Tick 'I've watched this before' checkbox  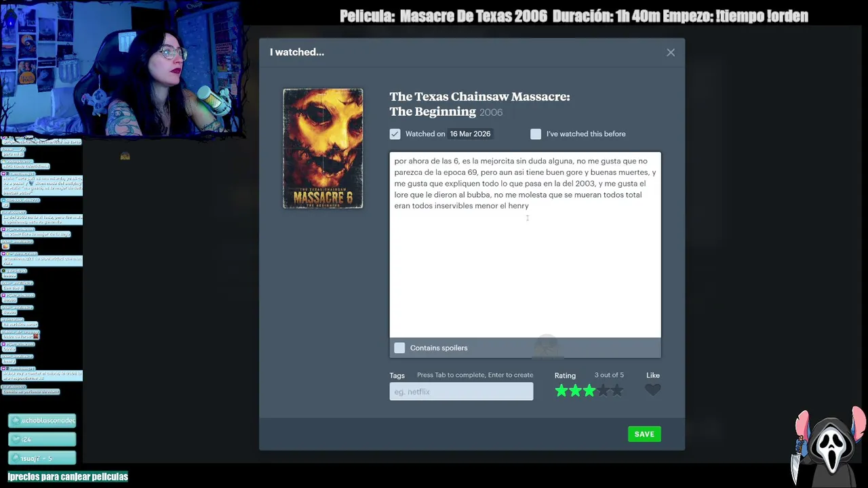click(x=536, y=134)
